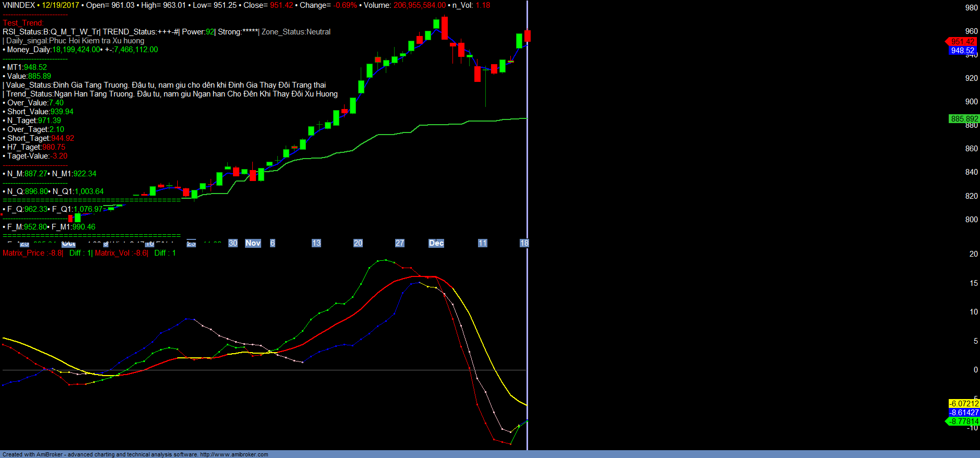Click the Money_Daily value text
This screenshot has height=458, width=980.
click(x=76, y=50)
